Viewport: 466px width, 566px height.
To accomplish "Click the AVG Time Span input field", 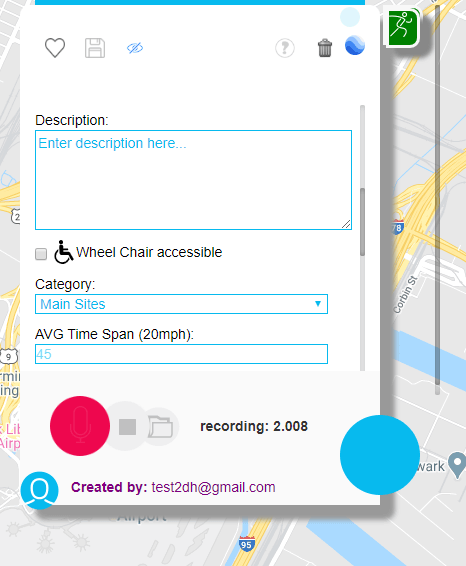I will (182, 354).
